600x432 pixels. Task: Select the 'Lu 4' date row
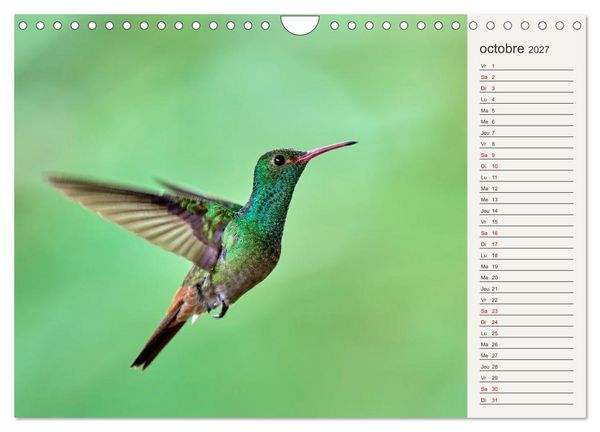pyautogui.click(x=527, y=99)
